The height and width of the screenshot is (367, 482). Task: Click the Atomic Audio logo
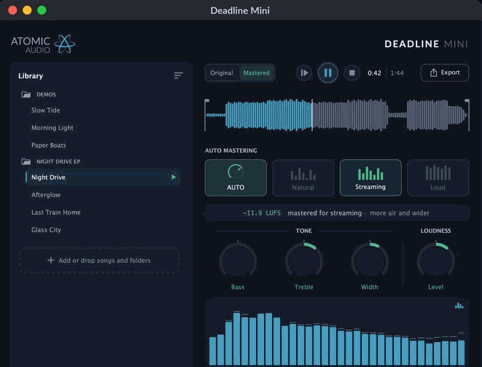(43, 44)
